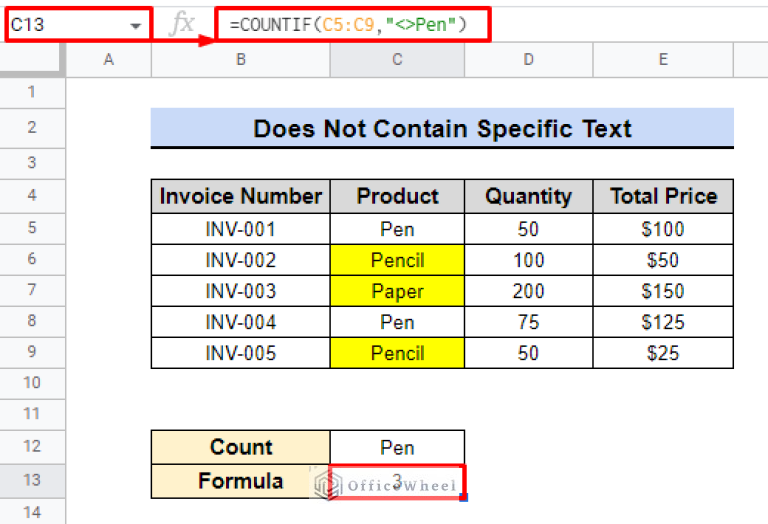Viewport: 768px width, 524px height.
Task: Select column E header
Action: 663,60
